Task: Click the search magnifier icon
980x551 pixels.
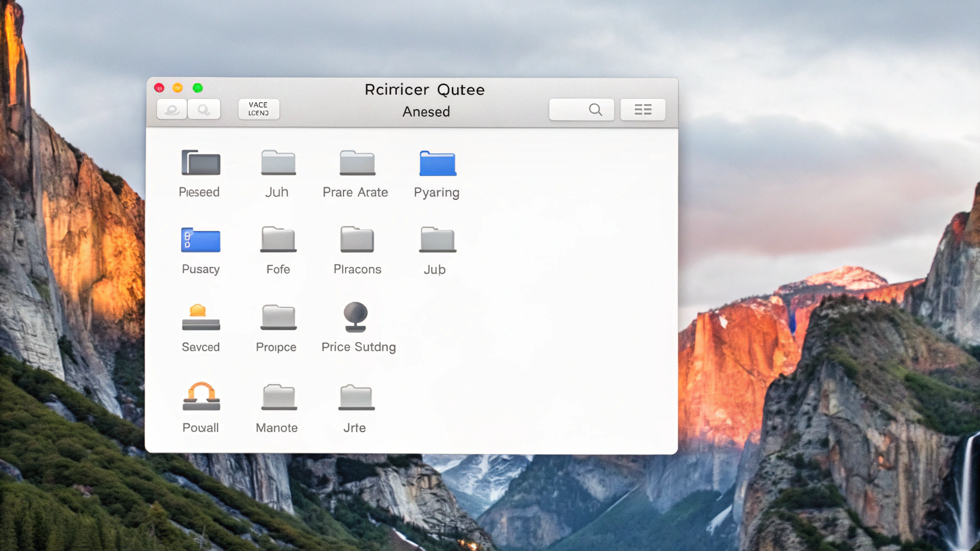Action: 594,109
